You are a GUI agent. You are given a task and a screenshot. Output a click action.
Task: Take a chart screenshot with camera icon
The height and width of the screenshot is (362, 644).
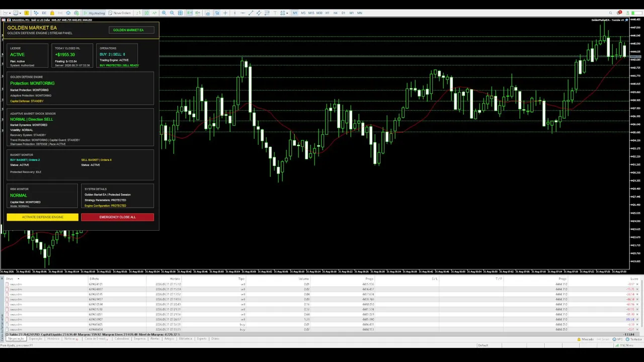[208, 13]
